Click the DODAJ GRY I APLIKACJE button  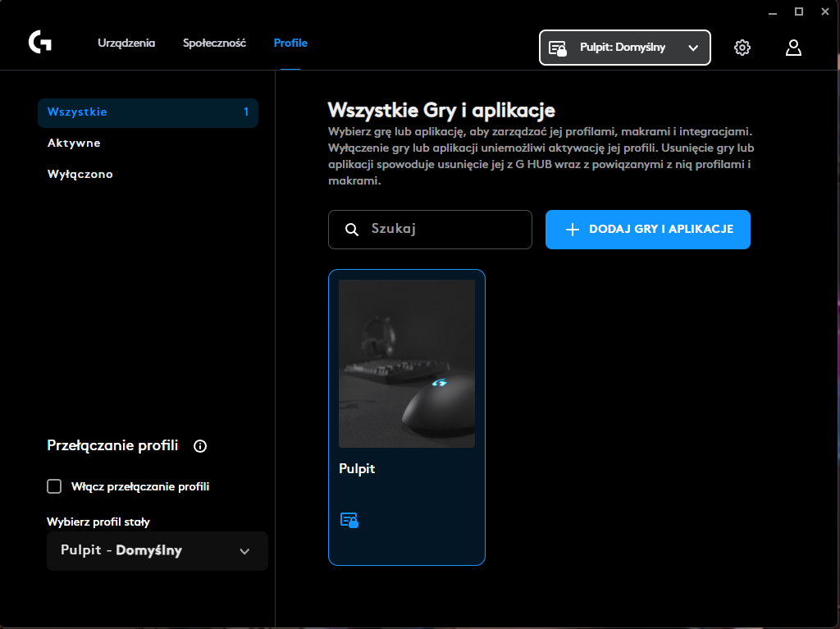[x=647, y=230]
